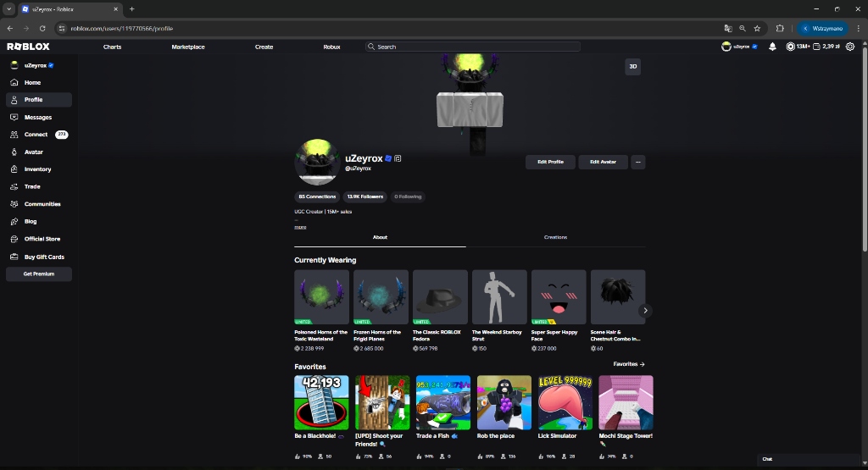
Task: Open Robux in the top navigation
Action: pyautogui.click(x=331, y=47)
